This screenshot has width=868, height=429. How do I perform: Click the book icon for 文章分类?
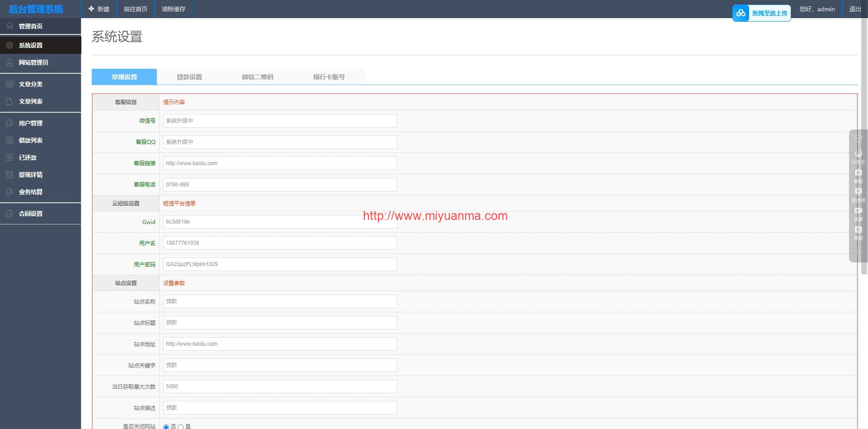[9, 84]
